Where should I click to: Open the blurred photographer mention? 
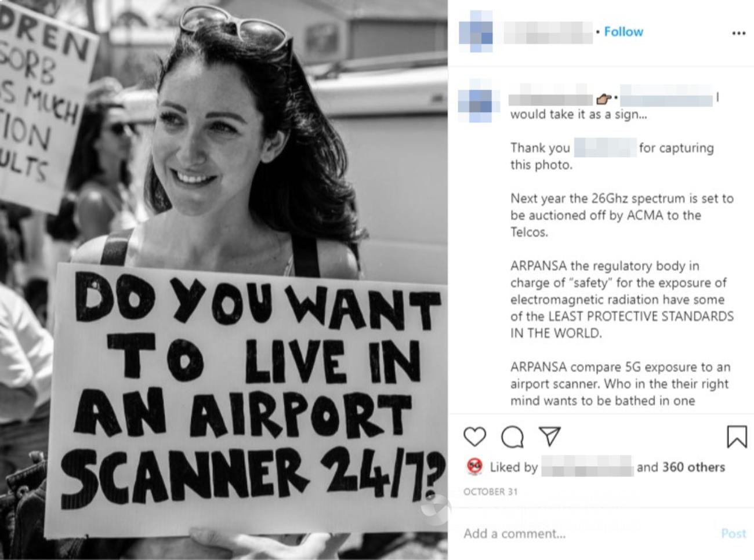tap(605, 148)
